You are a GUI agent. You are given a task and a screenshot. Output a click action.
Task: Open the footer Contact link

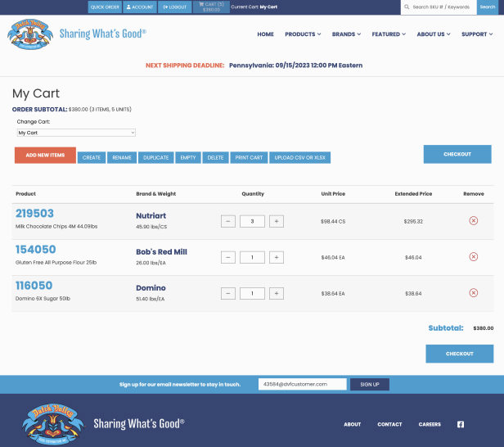click(x=389, y=424)
